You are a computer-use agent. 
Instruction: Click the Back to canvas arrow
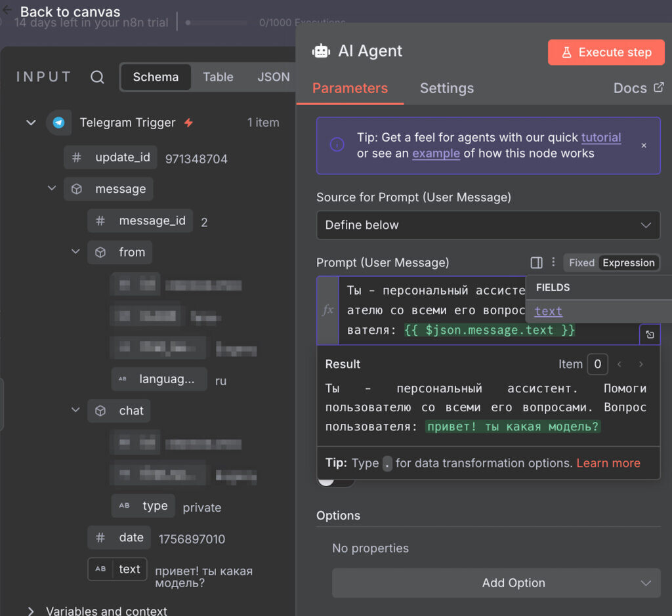tap(7, 10)
